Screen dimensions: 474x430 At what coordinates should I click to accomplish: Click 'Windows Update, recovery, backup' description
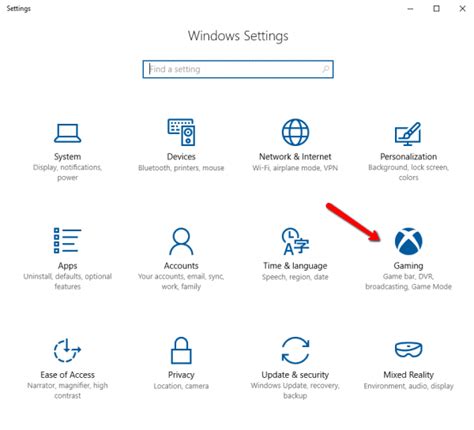[295, 390]
